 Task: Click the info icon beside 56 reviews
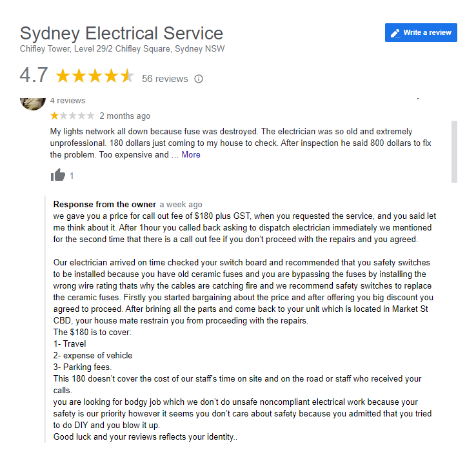[x=199, y=79]
